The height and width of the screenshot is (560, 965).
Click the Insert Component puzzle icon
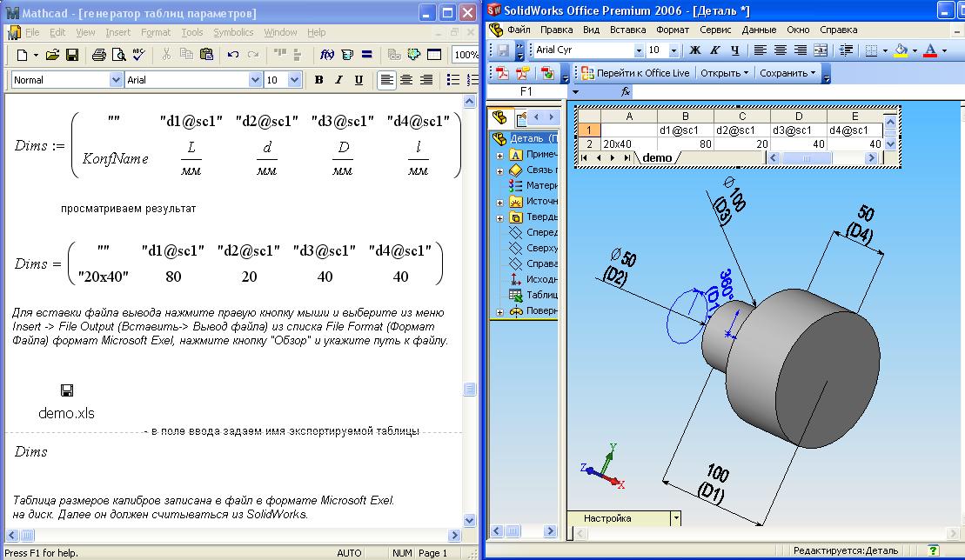pos(413,55)
